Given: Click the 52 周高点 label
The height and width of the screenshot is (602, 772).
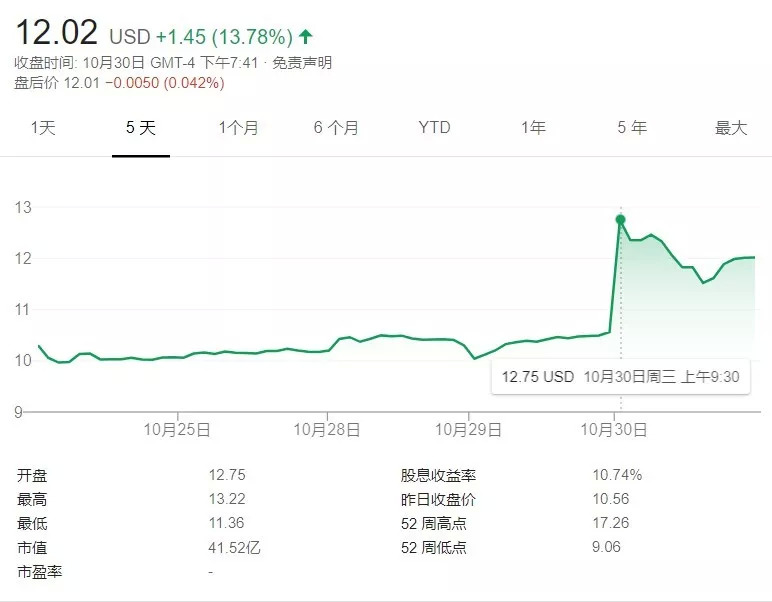Looking at the screenshot, I should click(433, 523).
